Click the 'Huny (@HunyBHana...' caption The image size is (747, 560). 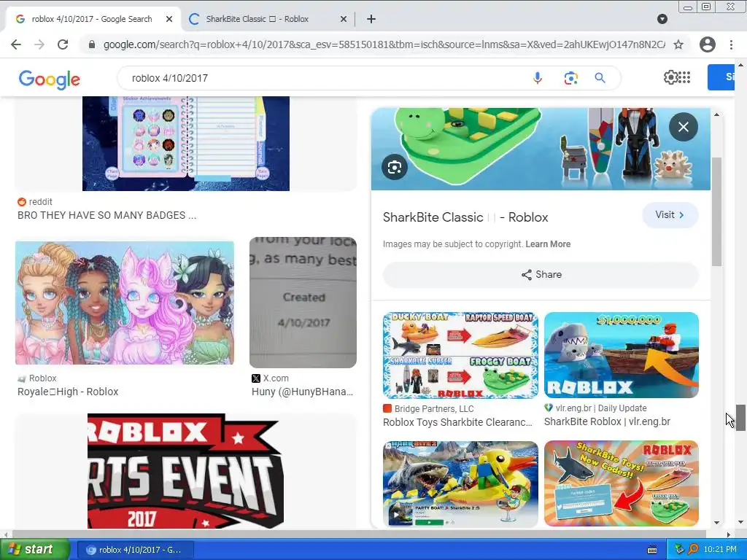coord(302,392)
